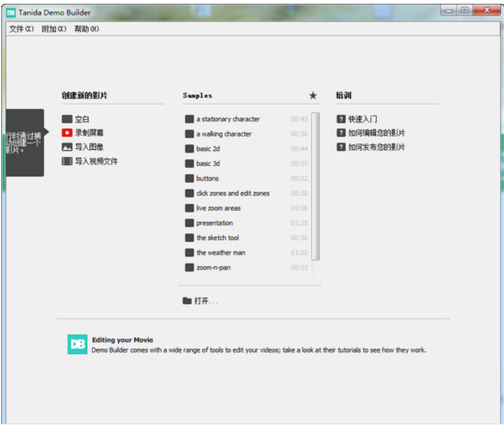
Task: Click the star icon beside Samples
Action: (313, 95)
